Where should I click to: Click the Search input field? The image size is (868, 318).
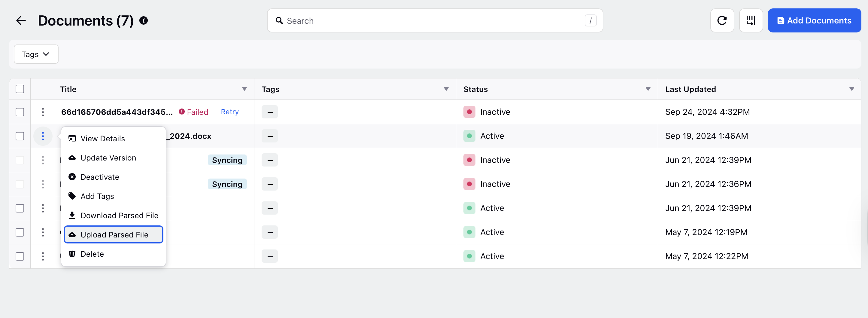point(435,20)
